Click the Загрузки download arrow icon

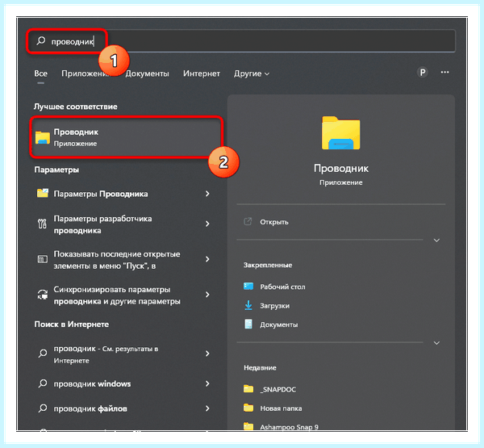click(248, 305)
